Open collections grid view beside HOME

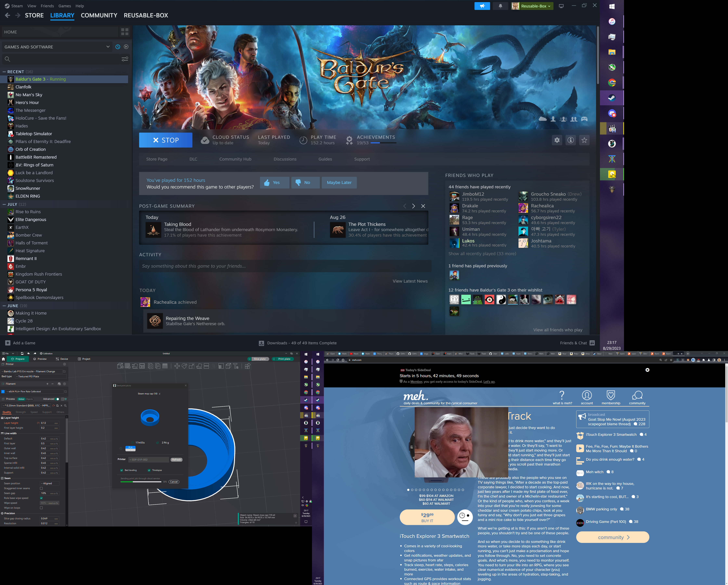point(125,32)
